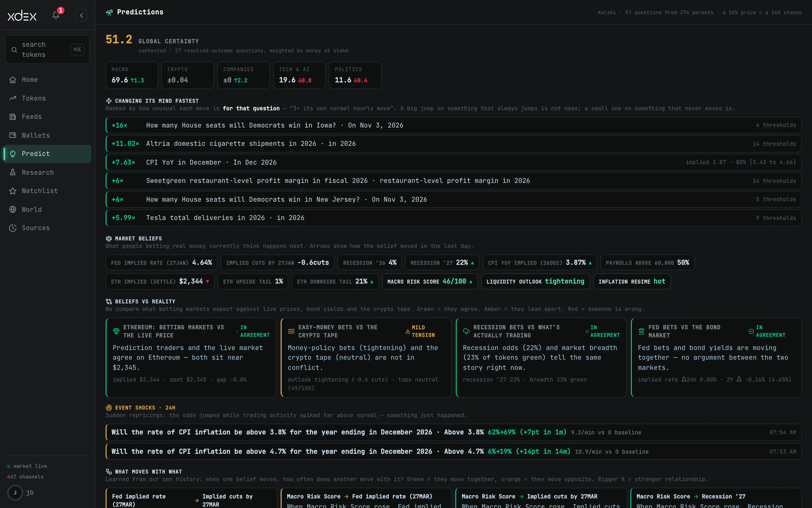Click the ETH Upside Tail 1% chip
This screenshot has width=812, height=508.
(253, 281)
